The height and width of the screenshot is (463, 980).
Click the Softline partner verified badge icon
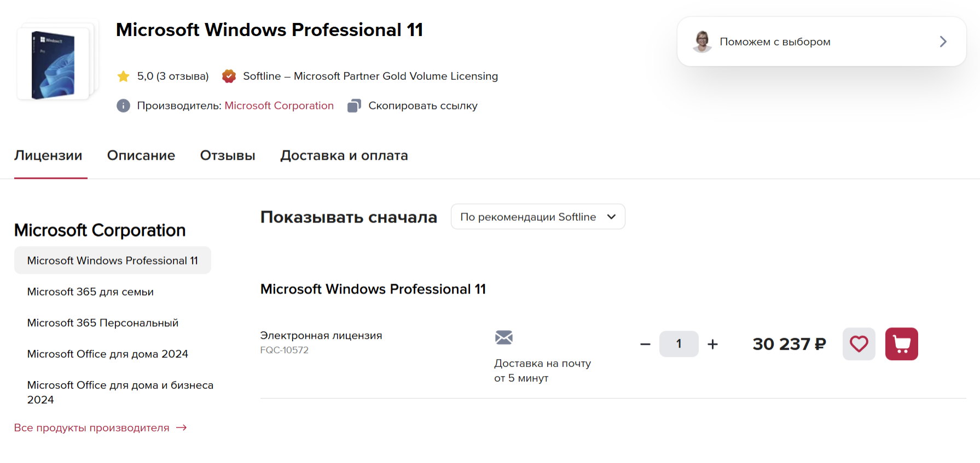pyautogui.click(x=229, y=76)
